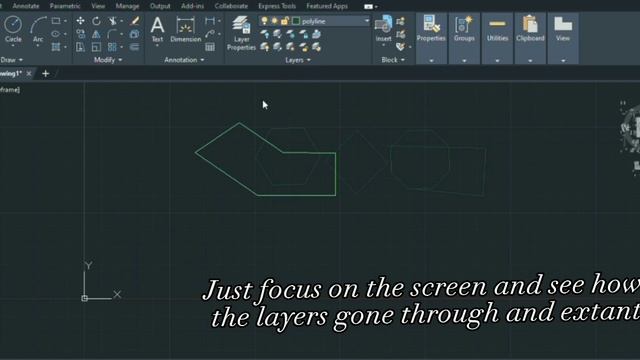This screenshot has width=640, height=360.
Task: Click the layer Off tool icon
Action: click(x=264, y=34)
